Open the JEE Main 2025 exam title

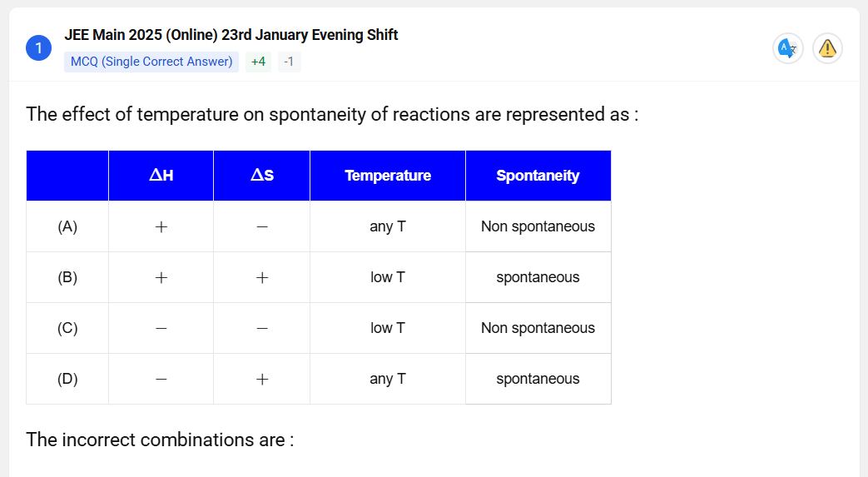pos(231,35)
